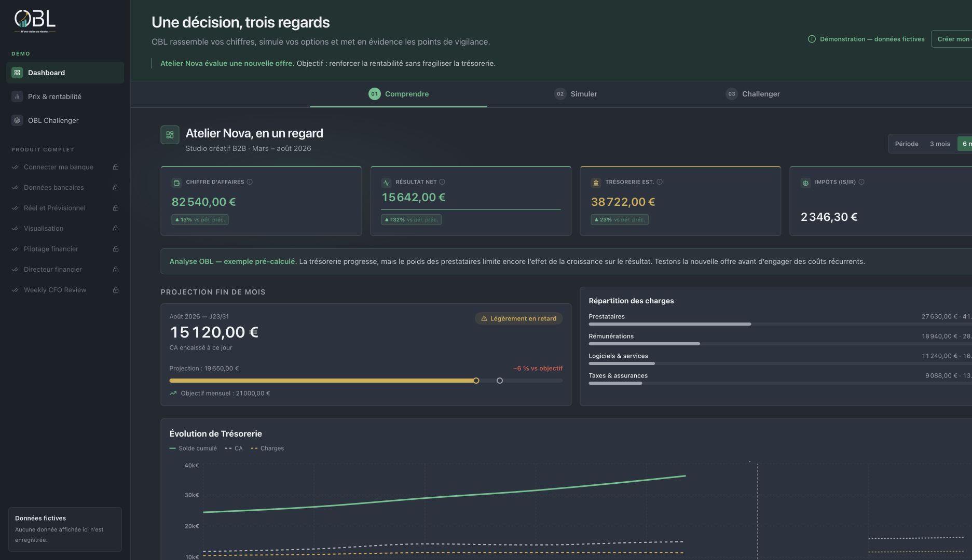Select the 3 mois period option

pos(940,144)
